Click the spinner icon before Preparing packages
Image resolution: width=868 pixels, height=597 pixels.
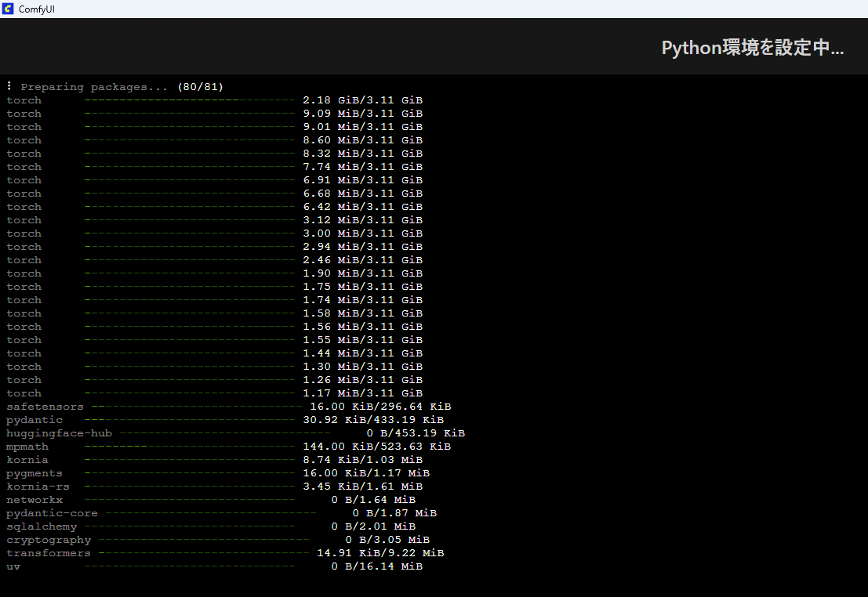click(x=9, y=85)
